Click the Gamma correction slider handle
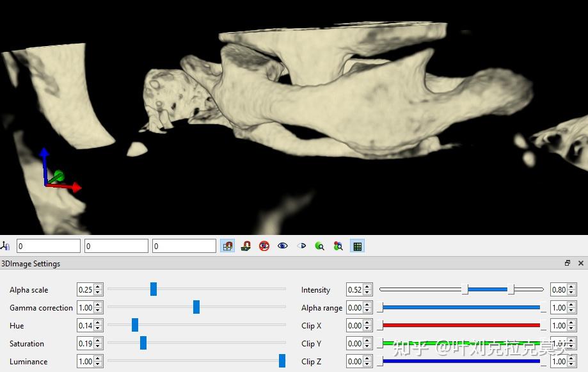This screenshot has width=588, height=372. click(196, 307)
